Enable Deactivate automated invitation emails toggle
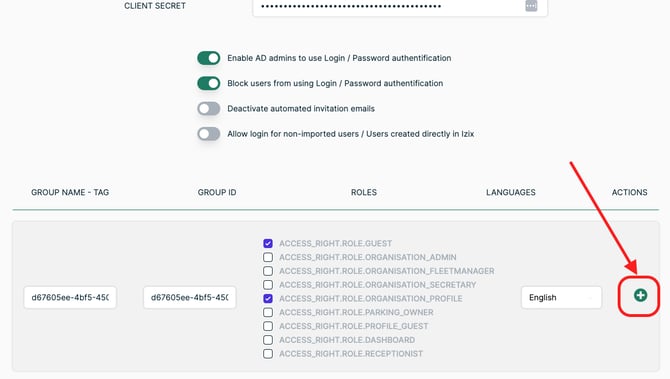Screen dimensions: 670x379 pyautogui.click(x=209, y=109)
